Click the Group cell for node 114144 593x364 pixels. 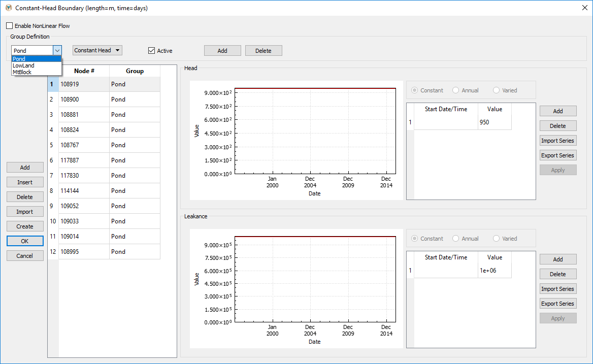point(135,191)
